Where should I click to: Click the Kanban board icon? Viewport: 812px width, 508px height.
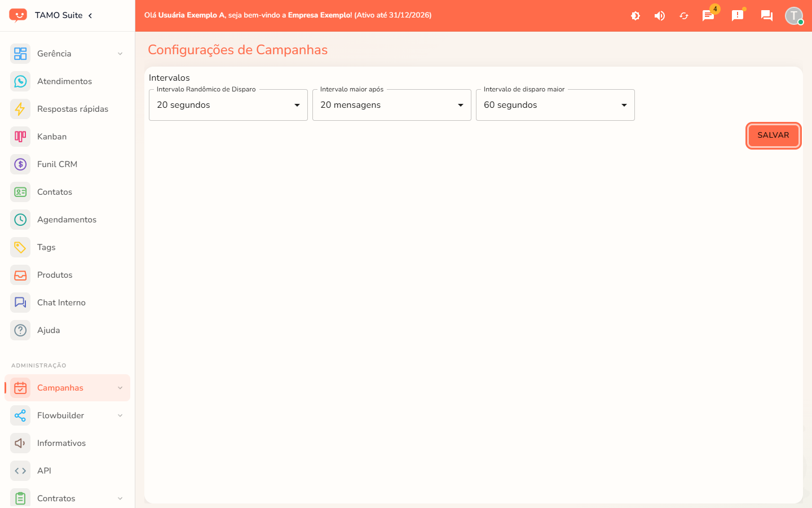(x=20, y=137)
